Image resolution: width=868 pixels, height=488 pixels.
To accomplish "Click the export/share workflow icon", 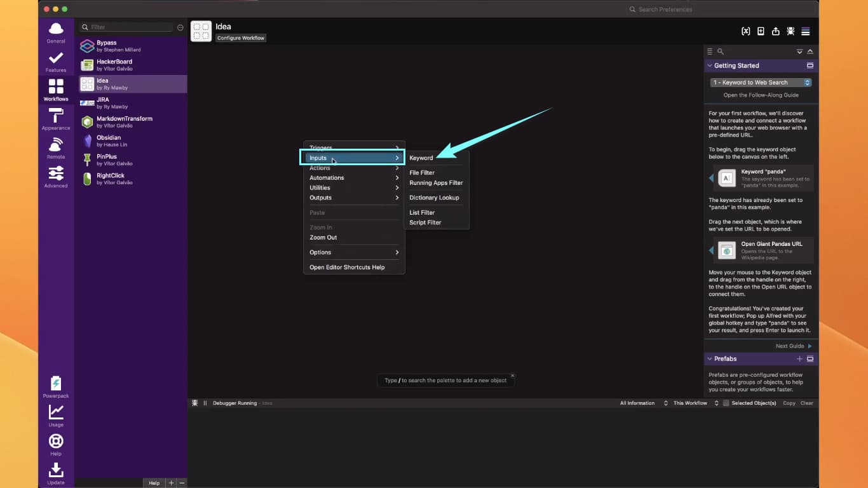I will (x=776, y=31).
